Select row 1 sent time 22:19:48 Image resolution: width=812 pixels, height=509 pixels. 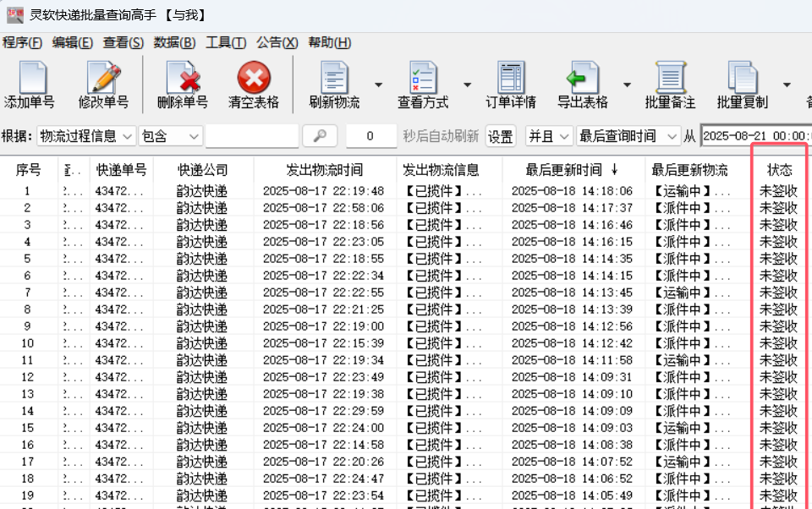324,191
